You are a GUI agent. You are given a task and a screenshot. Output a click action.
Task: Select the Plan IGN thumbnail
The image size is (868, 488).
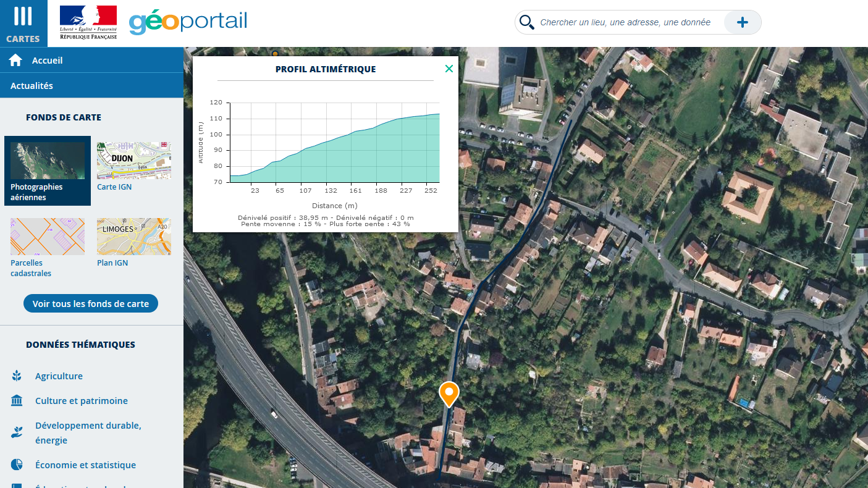pos(133,237)
